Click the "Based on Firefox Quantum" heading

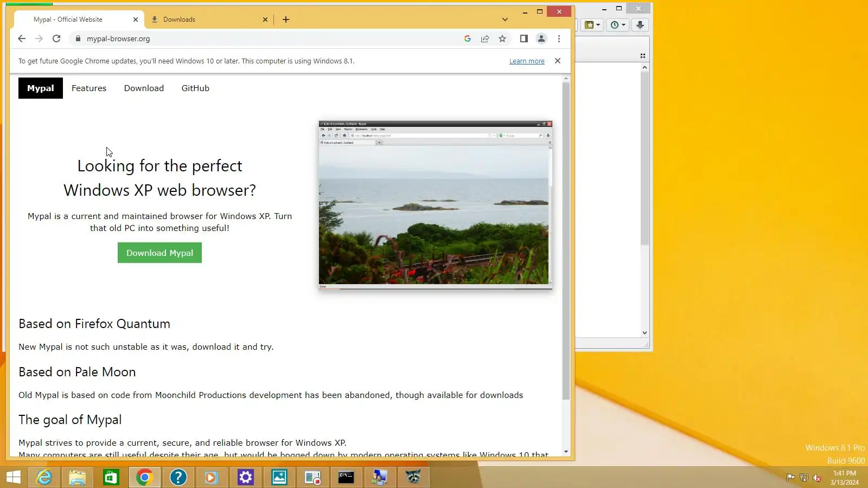[94, 324]
